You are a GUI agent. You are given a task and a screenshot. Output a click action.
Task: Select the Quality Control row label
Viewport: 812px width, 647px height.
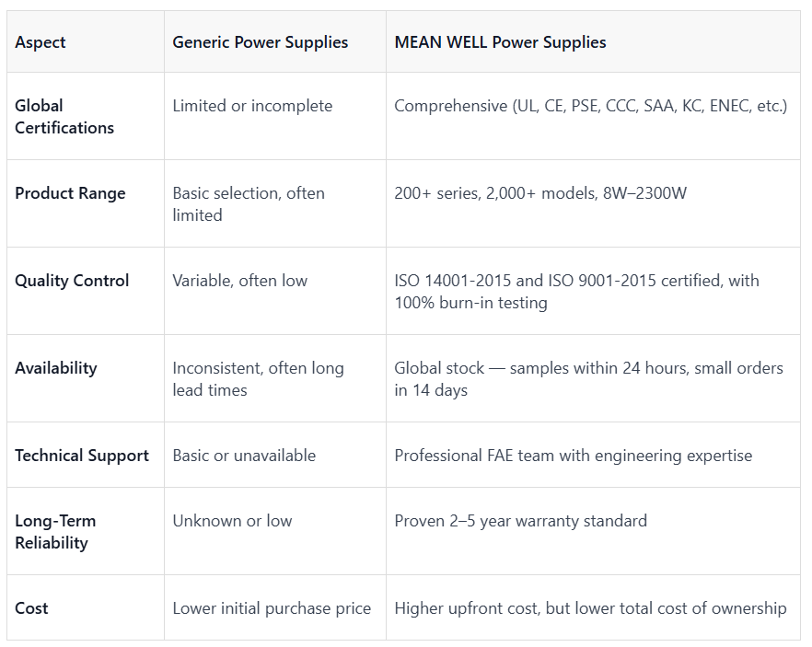click(72, 281)
